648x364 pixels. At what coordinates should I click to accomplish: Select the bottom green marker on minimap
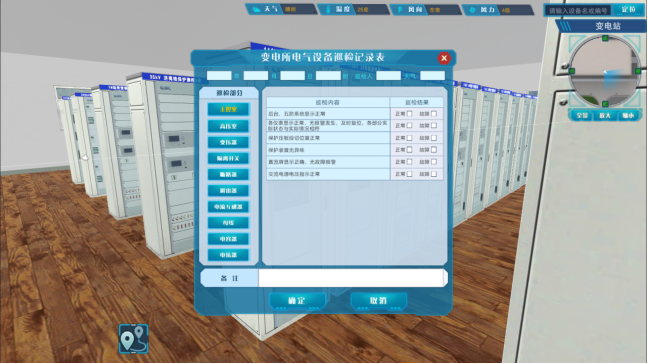pos(605,104)
